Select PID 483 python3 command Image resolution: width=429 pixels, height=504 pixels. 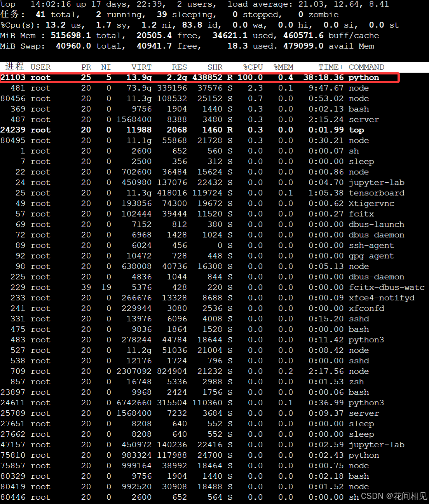pos(366,340)
